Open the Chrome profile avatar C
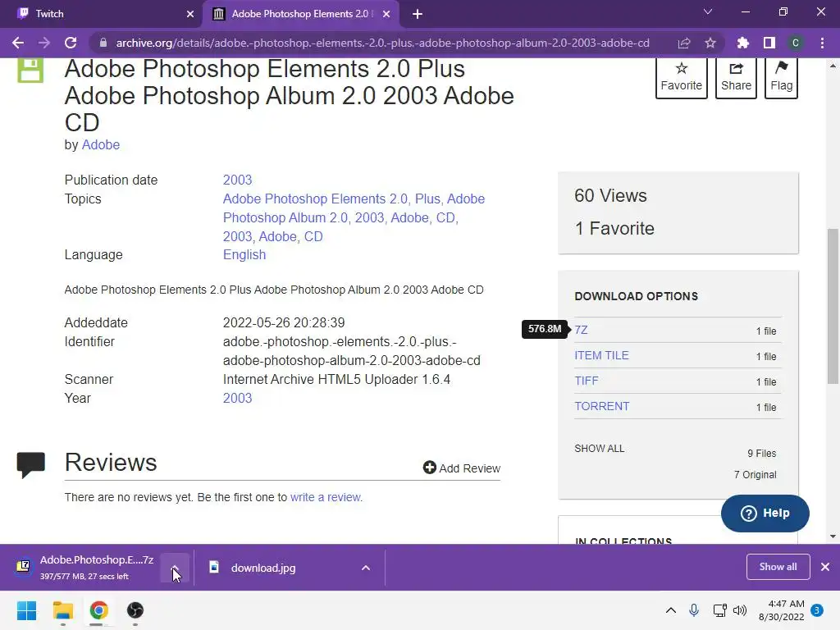The width and height of the screenshot is (840, 630). [x=796, y=43]
